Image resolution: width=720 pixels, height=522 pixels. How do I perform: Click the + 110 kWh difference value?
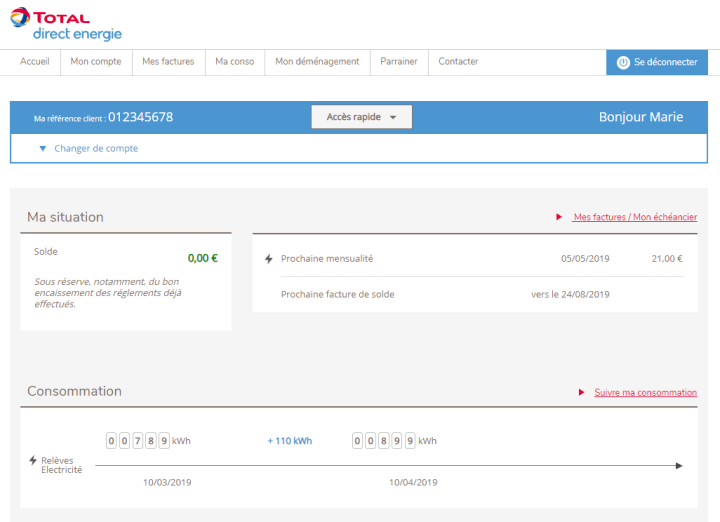click(x=290, y=441)
